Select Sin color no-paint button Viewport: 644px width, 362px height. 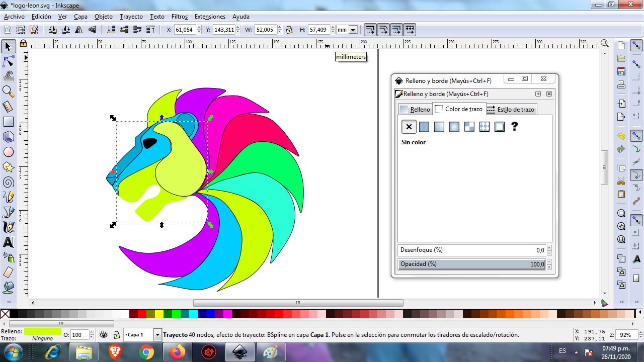(x=409, y=127)
